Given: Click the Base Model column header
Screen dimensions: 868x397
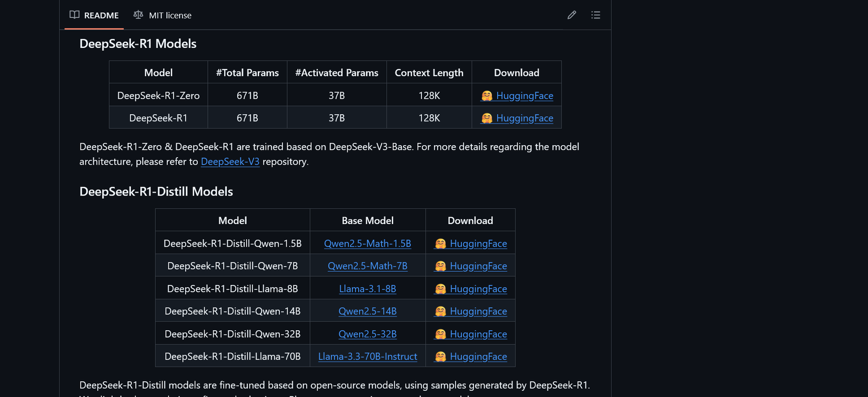Looking at the screenshot, I should click(368, 220).
